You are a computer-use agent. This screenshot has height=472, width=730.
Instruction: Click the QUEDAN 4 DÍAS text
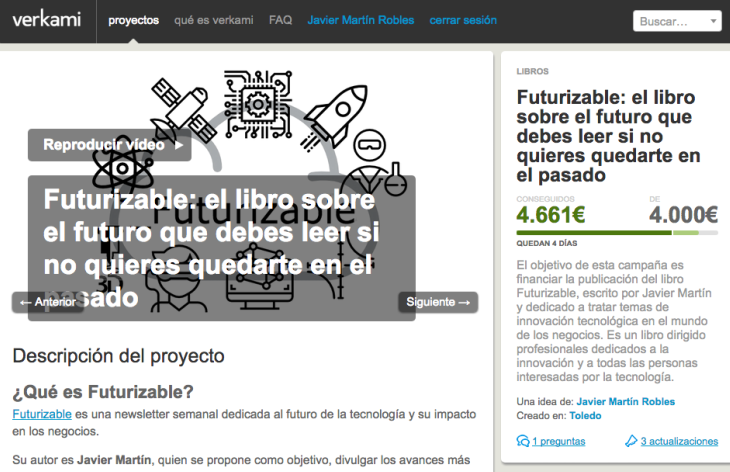pos(547,243)
